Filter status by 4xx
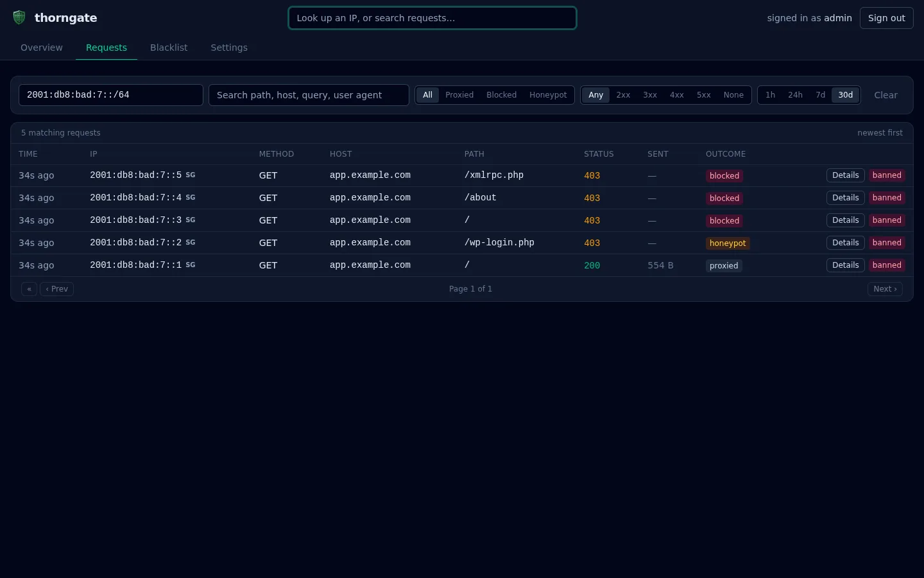 pos(677,95)
